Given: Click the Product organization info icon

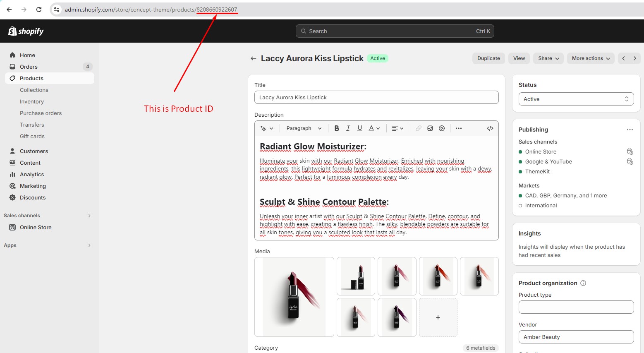Looking at the screenshot, I should click(583, 283).
